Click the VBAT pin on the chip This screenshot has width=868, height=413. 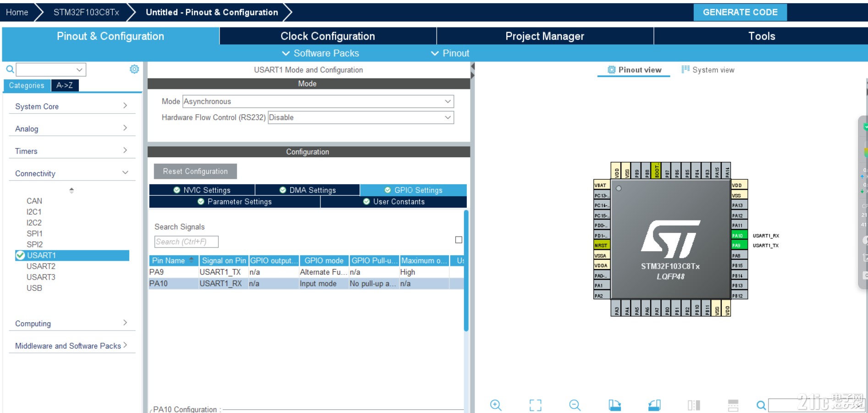(602, 185)
